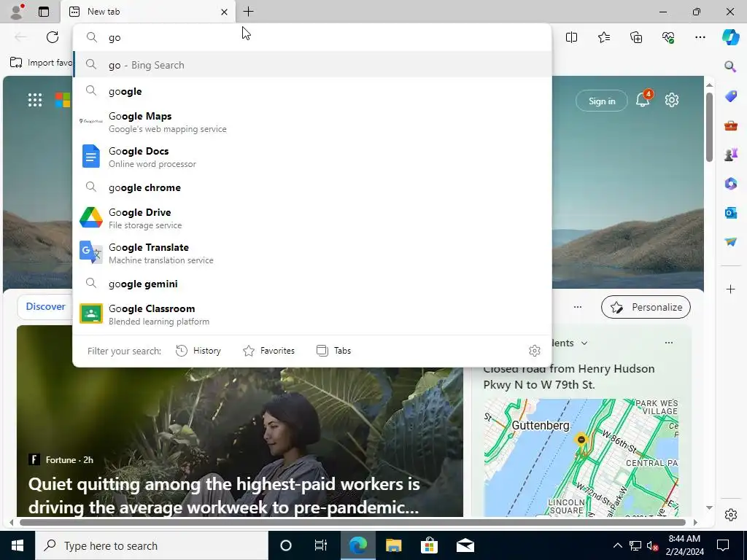This screenshot has height=560, width=747.
Task: Click the Personalize button
Action: [x=646, y=307]
